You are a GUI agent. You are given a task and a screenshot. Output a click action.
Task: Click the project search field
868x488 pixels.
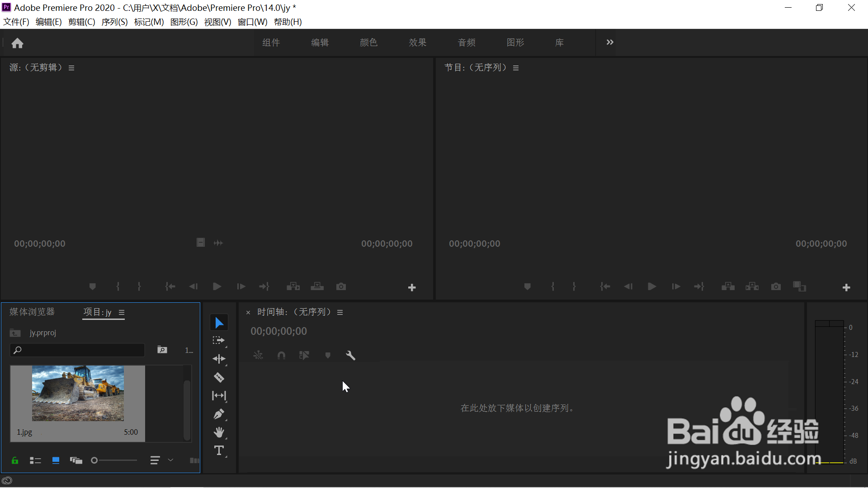tap(77, 350)
